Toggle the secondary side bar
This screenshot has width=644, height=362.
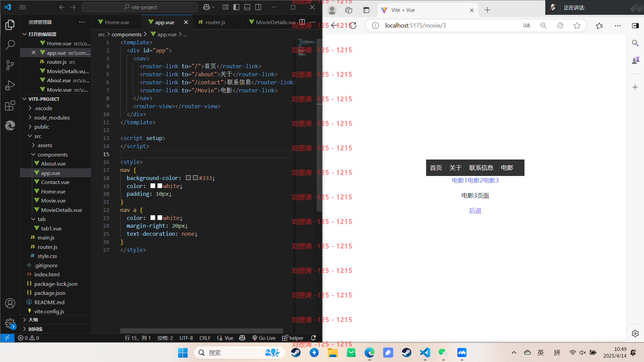[258, 7]
